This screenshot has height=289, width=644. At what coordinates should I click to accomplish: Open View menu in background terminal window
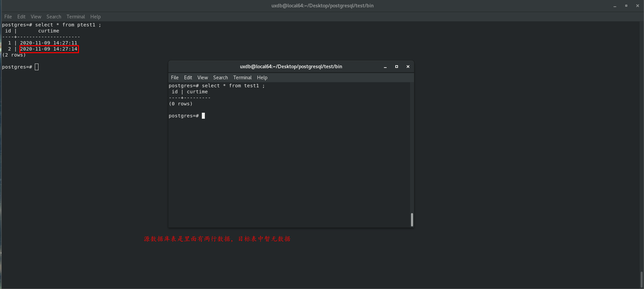point(36,17)
